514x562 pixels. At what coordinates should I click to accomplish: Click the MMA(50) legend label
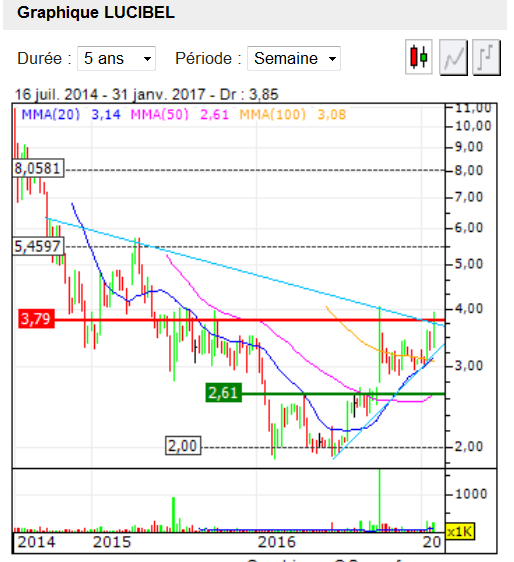point(159,115)
